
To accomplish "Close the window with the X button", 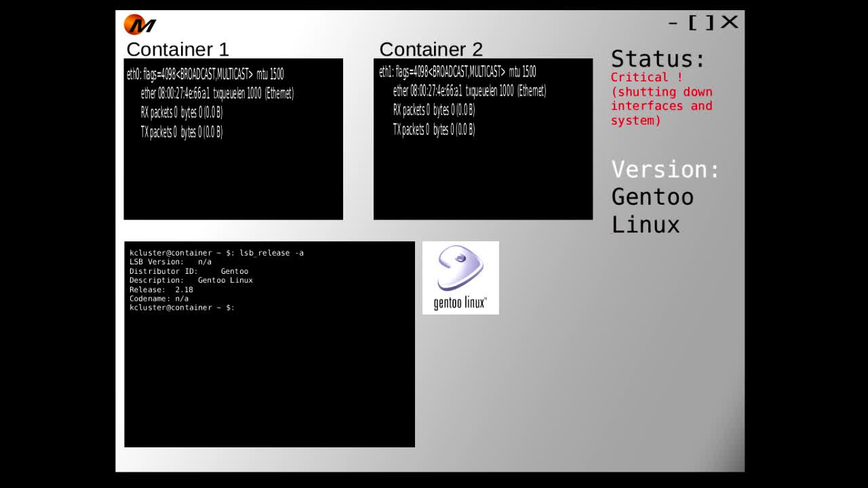I will point(729,22).
